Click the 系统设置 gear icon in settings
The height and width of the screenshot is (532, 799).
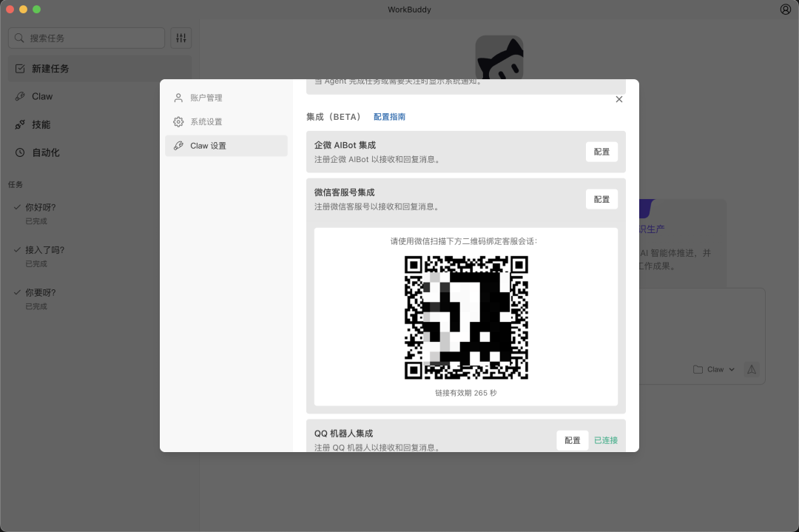coord(178,121)
